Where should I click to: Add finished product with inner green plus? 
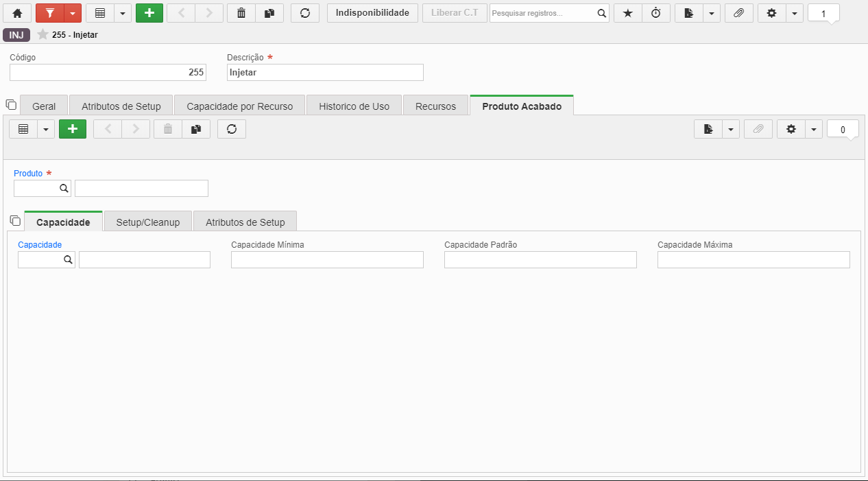pos(73,129)
